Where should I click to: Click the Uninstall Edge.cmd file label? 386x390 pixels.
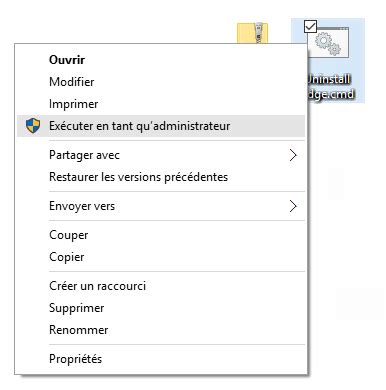[330, 87]
